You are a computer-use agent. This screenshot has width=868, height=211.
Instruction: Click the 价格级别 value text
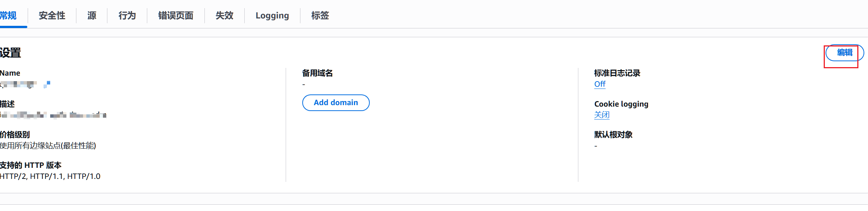click(48, 146)
